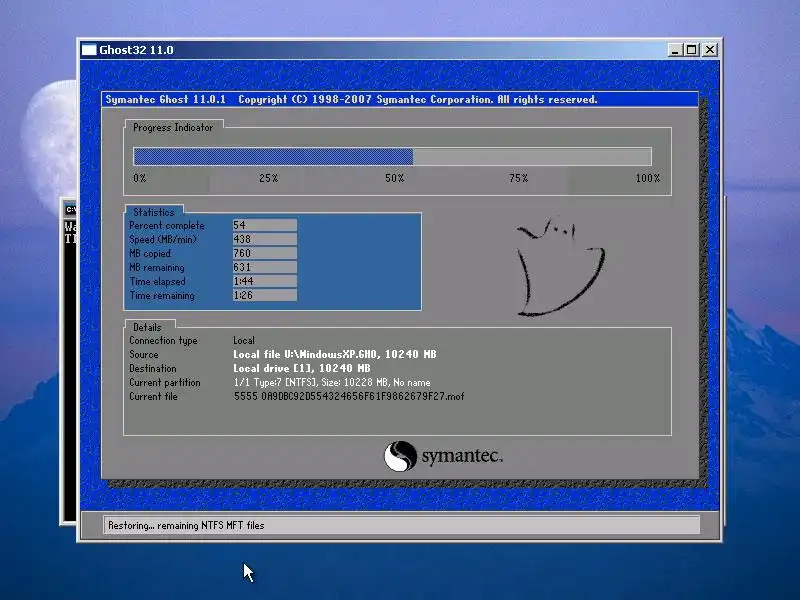Click the Current partition NTFS details
This screenshot has height=600, width=800.
[x=332, y=383]
